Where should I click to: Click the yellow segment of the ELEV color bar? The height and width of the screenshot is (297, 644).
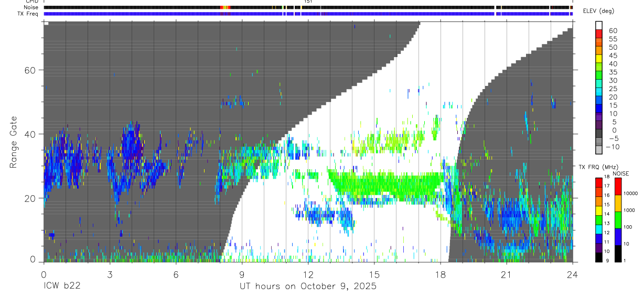[599, 58]
